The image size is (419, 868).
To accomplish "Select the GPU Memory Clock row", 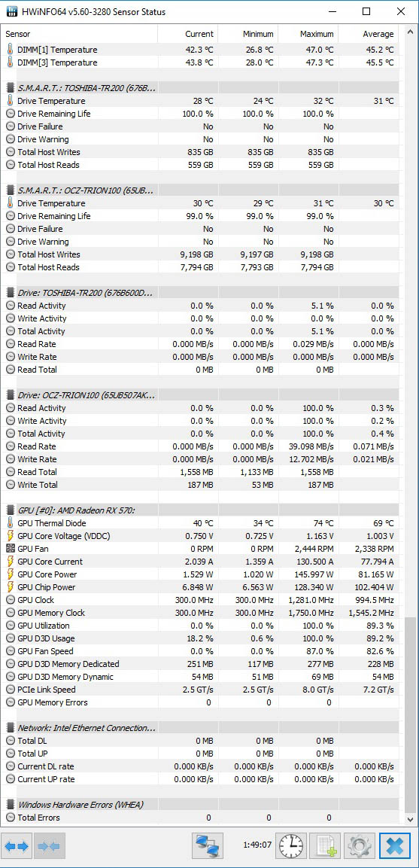I will pyautogui.click(x=200, y=613).
